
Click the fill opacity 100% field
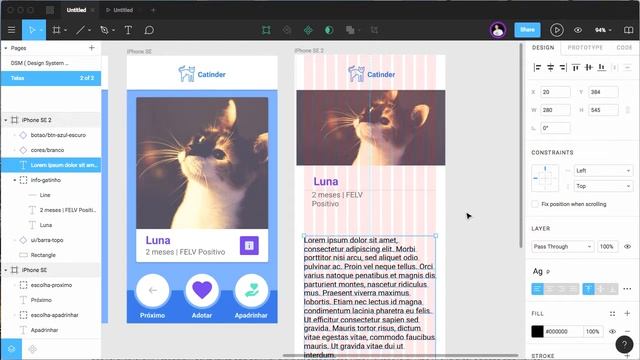point(593,331)
